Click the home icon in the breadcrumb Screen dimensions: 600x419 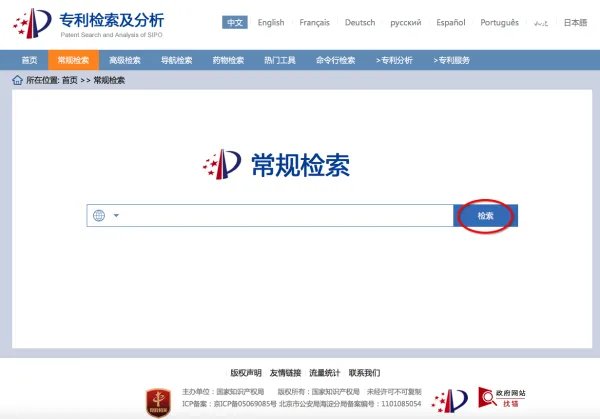[18, 80]
